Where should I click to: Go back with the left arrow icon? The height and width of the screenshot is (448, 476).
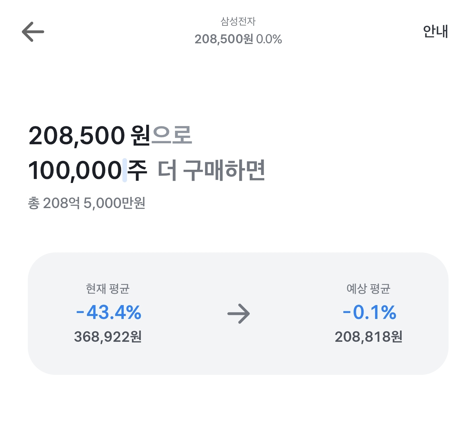tap(33, 32)
